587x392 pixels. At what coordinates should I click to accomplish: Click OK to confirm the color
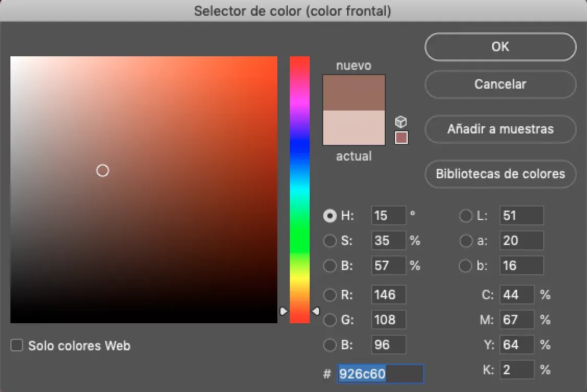500,47
